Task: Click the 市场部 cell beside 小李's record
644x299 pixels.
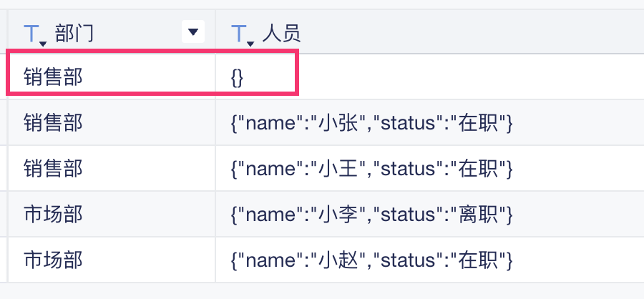Action: (53, 214)
